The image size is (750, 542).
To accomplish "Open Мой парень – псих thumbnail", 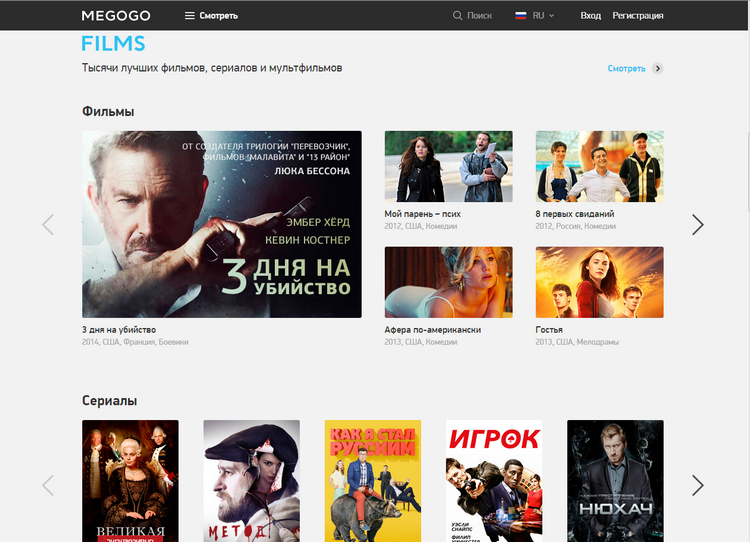I will (x=449, y=166).
